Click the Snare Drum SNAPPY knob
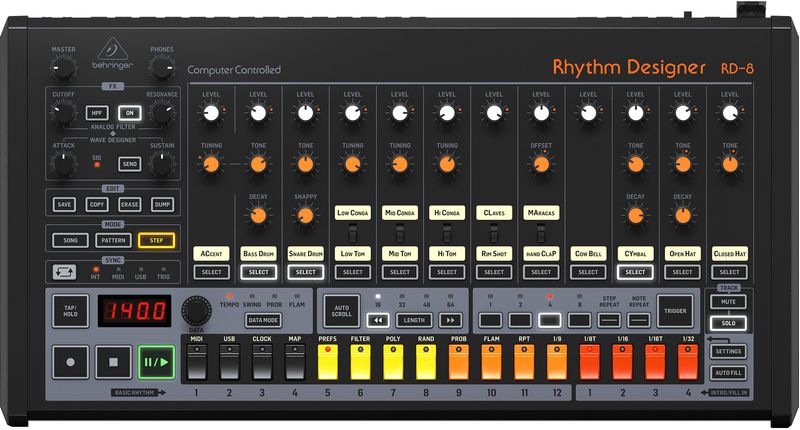Viewport: 800px width, 430px height. pos(306,215)
